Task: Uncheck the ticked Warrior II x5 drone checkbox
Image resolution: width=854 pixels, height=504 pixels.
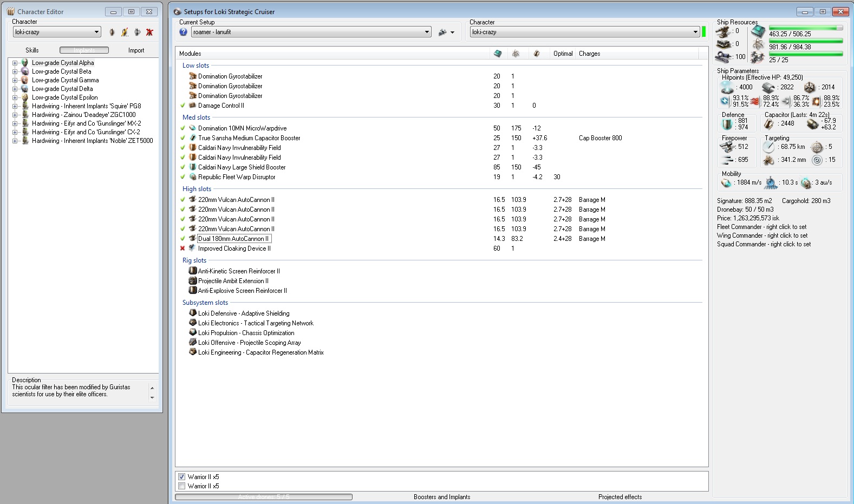Action: pyautogui.click(x=182, y=477)
